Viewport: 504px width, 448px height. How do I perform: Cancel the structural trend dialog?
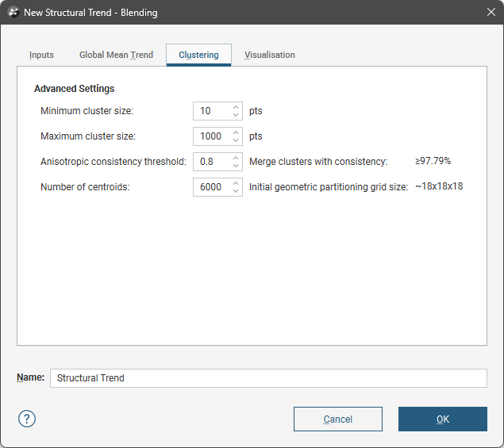(x=337, y=419)
